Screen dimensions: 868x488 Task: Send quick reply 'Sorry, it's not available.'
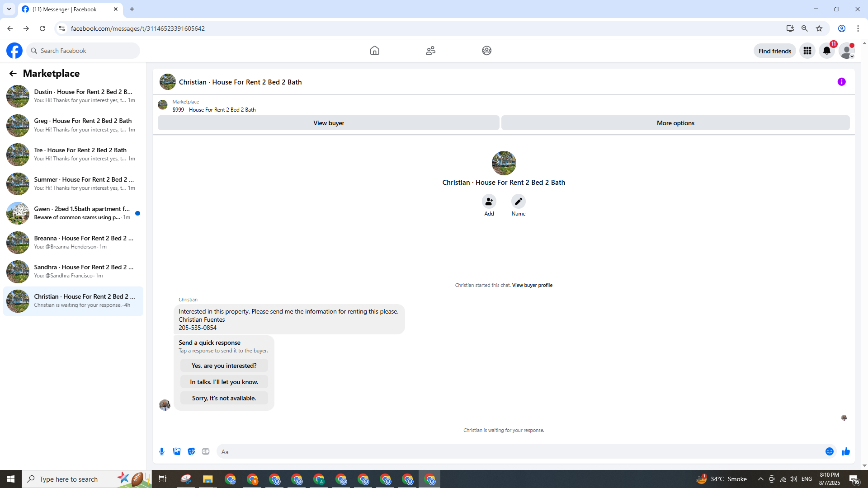224,398
